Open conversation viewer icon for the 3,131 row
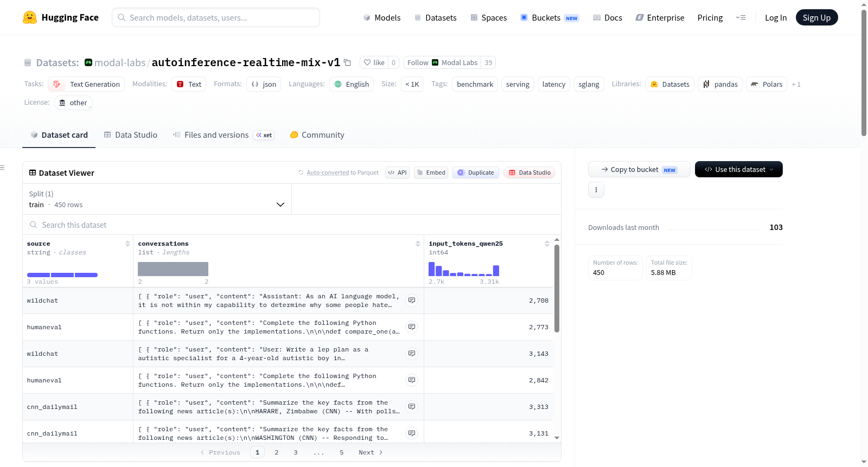 412,433
